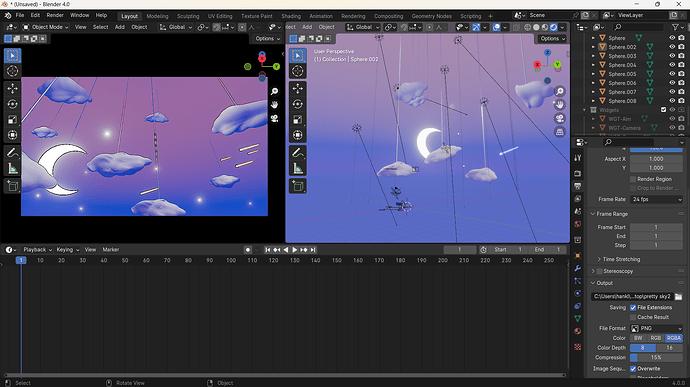Image resolution: width=690 pixels, height=387 pixels.
Task: Switch to the Shading workspace tab
Action: pyautogui.click(x=291, y=16)
